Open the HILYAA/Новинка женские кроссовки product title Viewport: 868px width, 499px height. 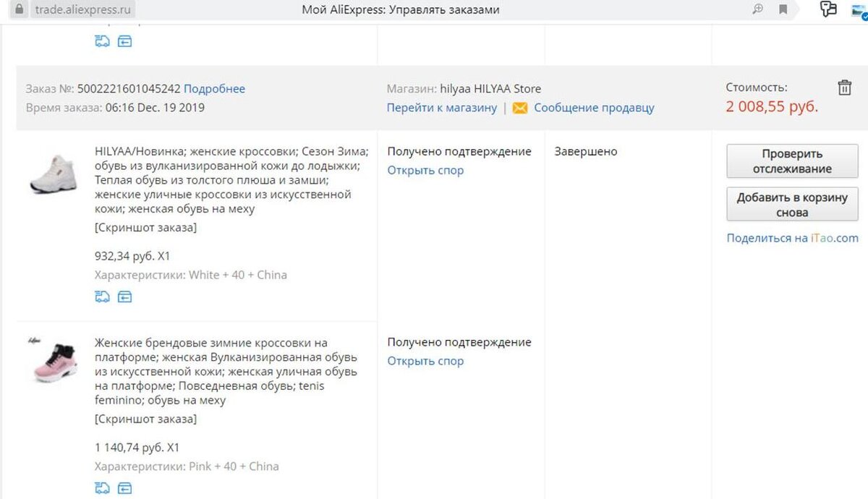click(231, 180)
